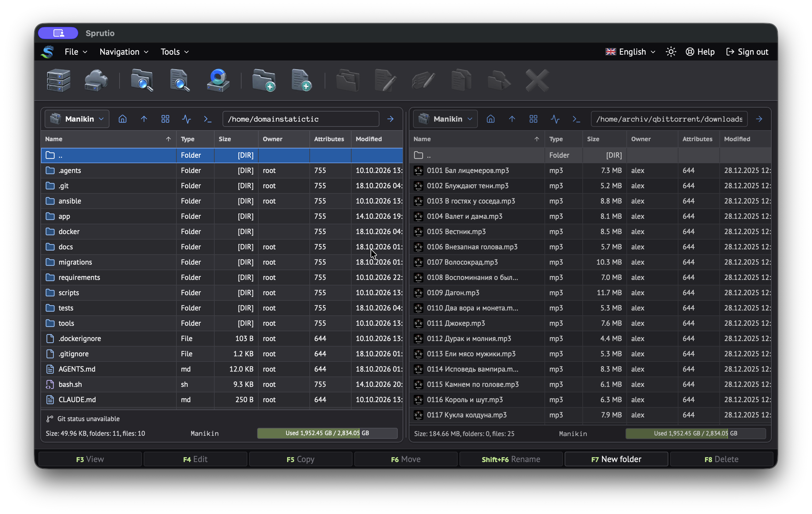
Task: Click the activity pulse icon in right panel
Action: [x=555, y=119]
